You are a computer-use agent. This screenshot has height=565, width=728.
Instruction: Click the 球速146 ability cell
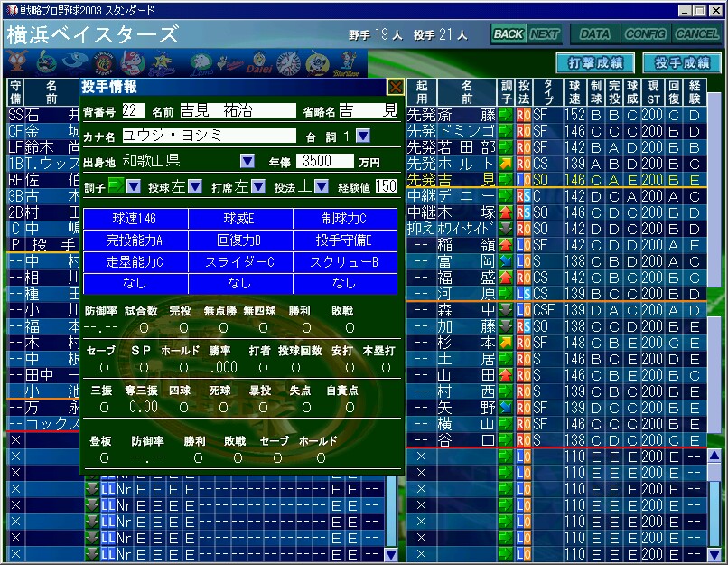click(134, 220)
